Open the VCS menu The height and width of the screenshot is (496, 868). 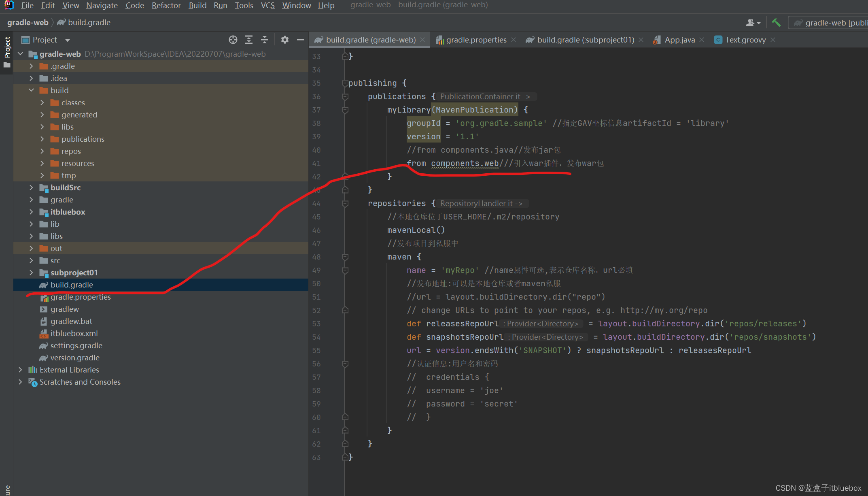pos(267,5)
